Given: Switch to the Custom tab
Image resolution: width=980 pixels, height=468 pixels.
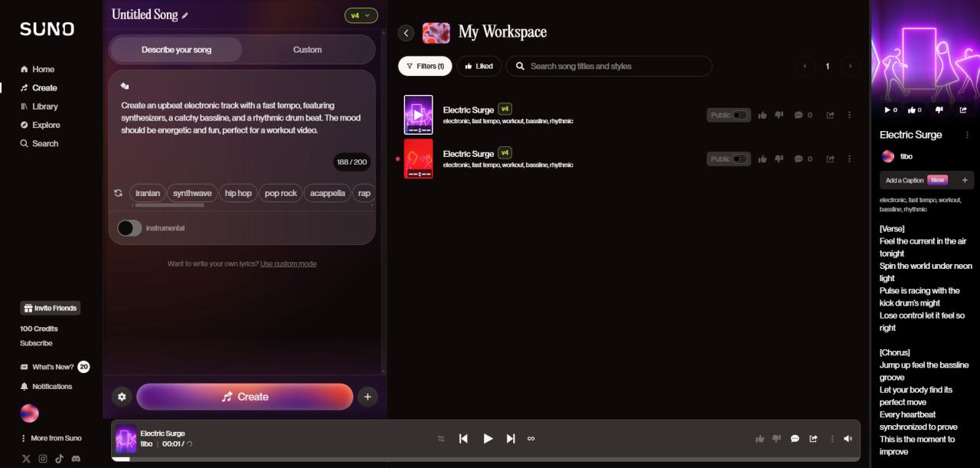Looking at the screenshot, I should point(306,49).
